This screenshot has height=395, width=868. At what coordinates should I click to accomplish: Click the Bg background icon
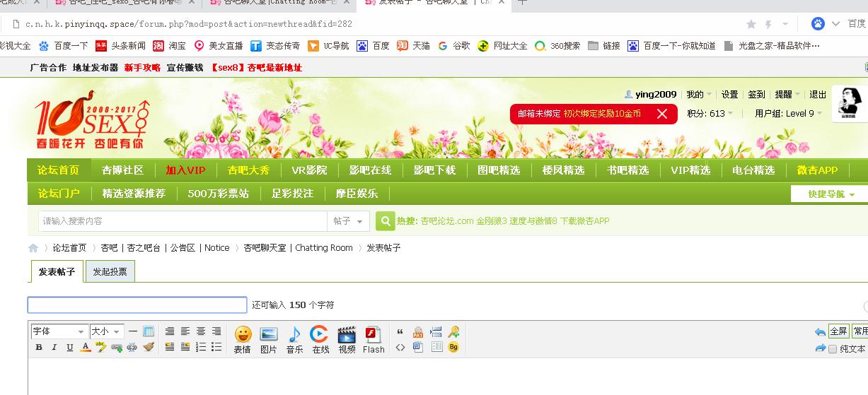click(453, 347)
